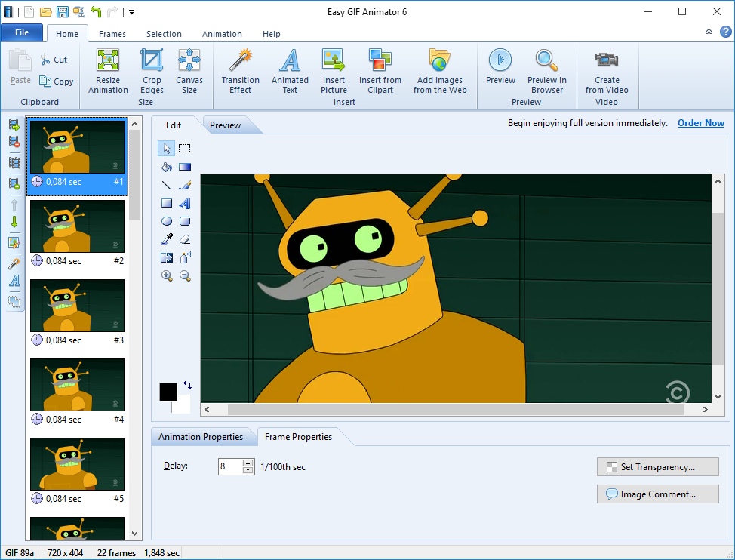This screenshot has height=560, width=735.
Task: Open the Help ribbon tab
Action: 271,34
